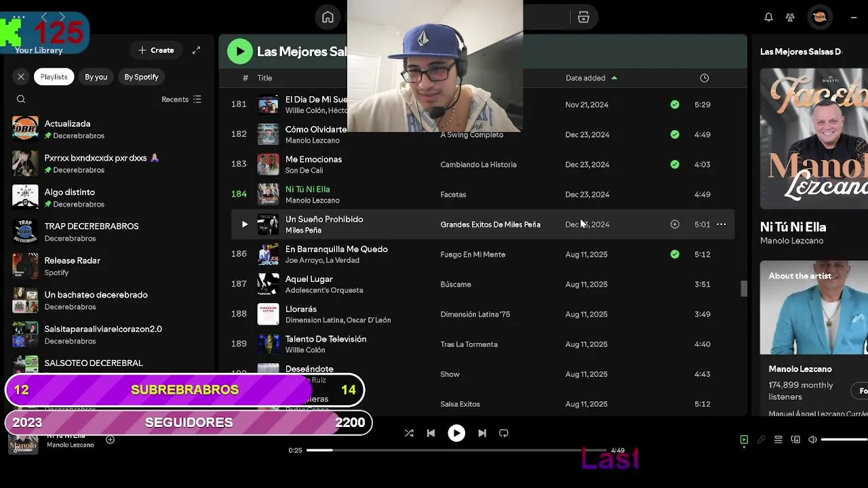Open Cambiando La Historia album link
This screenshot has height=488, width=868.
coord(478,165)
